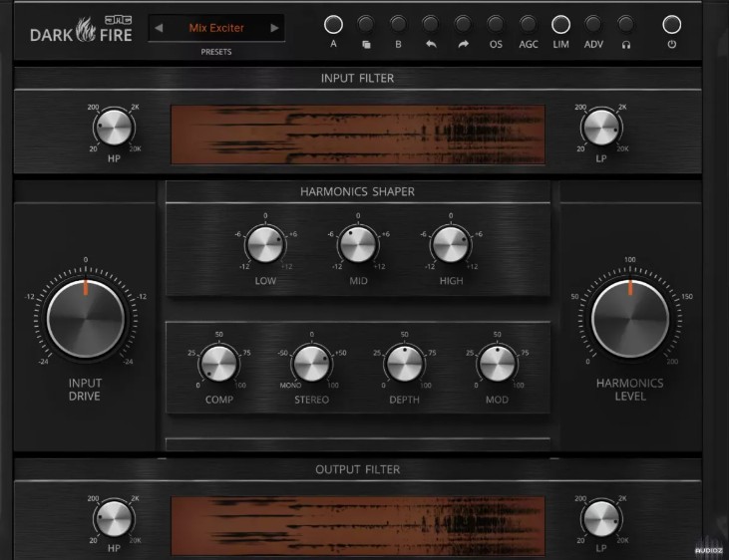Click the large Harmonics Level knob
The width and height of the screenshot is (729, 560).
click(630, 319)
